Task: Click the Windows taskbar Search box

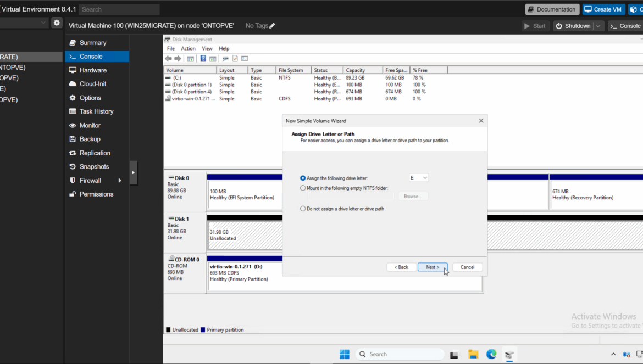Action: (400, 354)
